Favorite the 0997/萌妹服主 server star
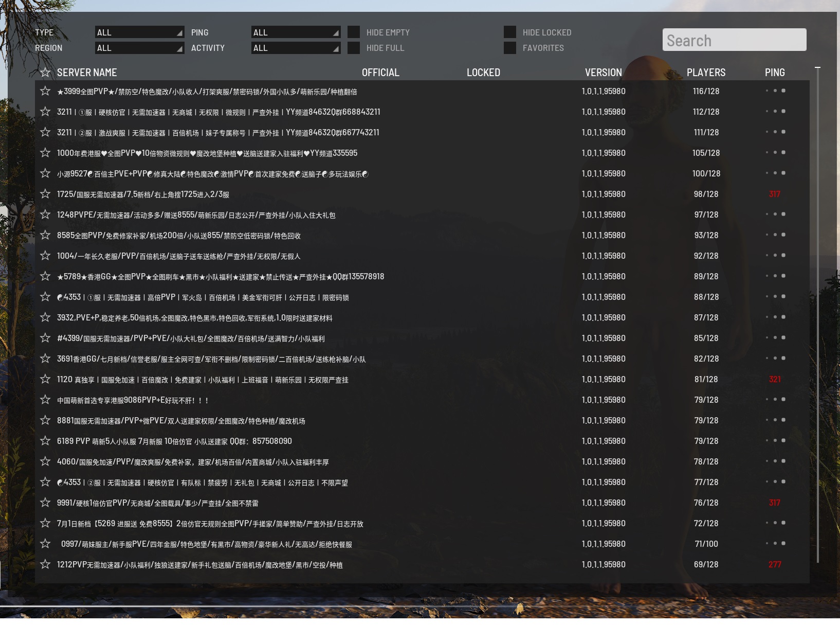The image size is (840, 625). (45, 544)
